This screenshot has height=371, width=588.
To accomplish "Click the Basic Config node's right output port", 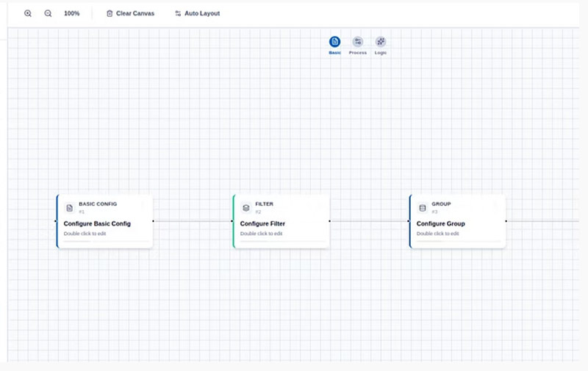I will click(x=153, y=220).
